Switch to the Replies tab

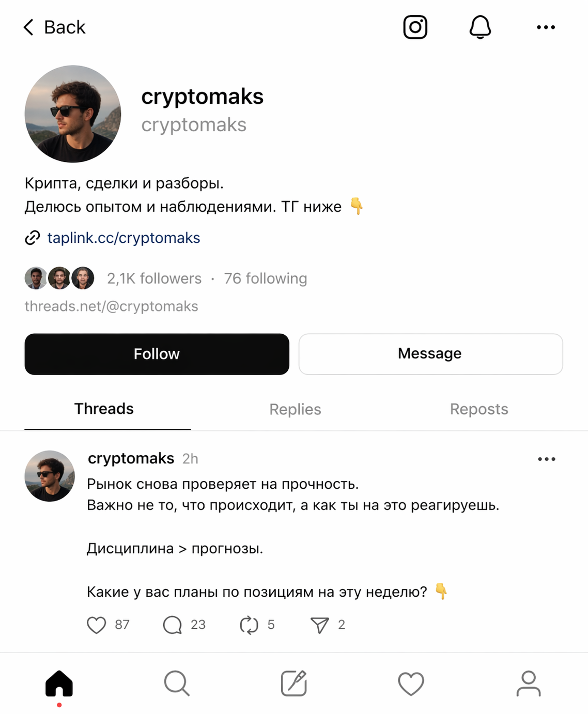click(x=295, y=409)
